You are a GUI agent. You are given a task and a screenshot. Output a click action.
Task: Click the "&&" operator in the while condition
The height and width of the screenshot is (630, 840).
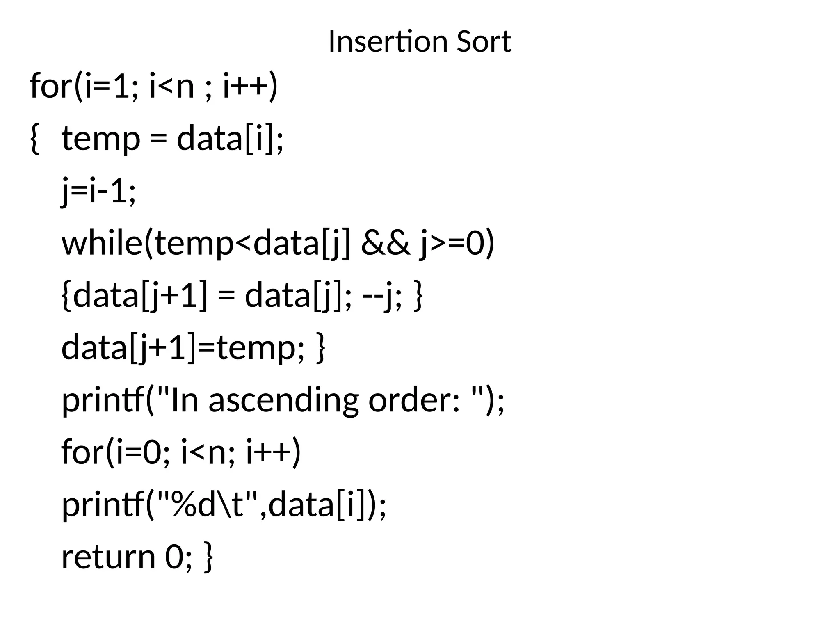pyautogui.click(x=386, y=243)
